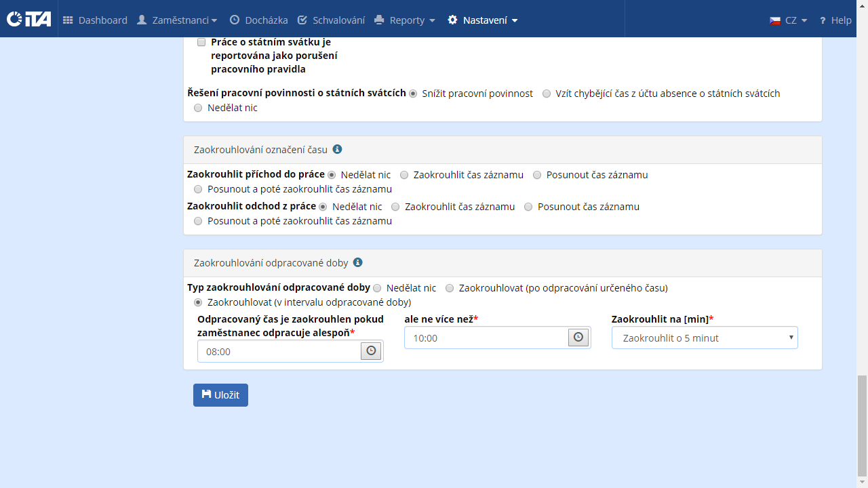Click the Uložit save button
868x488 pixels.
(220, 395)
